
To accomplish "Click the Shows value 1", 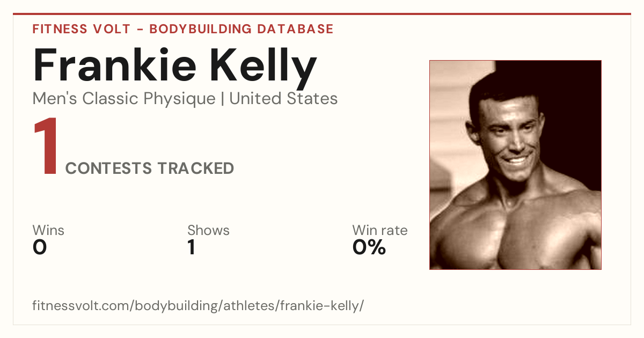I will pos(191,247).
